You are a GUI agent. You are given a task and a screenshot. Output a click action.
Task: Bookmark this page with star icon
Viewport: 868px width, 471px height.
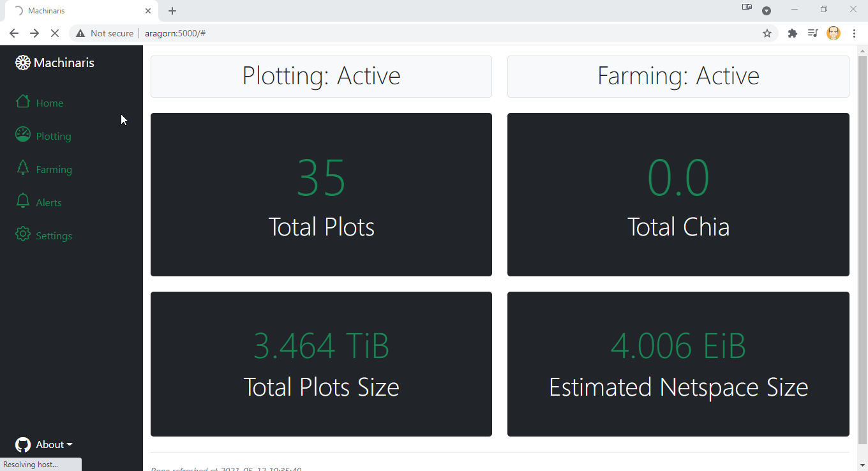coord(767,33)
